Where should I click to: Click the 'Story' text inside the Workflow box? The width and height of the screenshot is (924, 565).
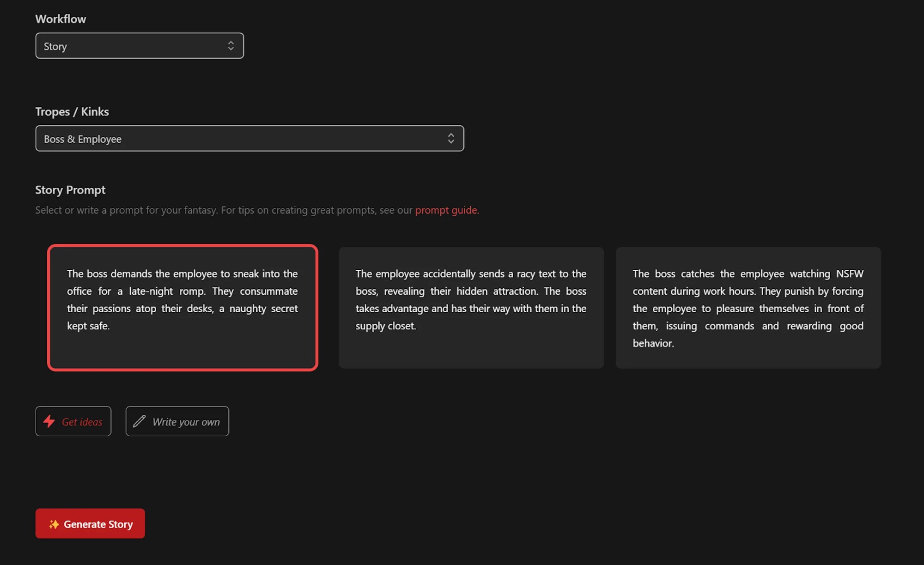tap(55, 46)
